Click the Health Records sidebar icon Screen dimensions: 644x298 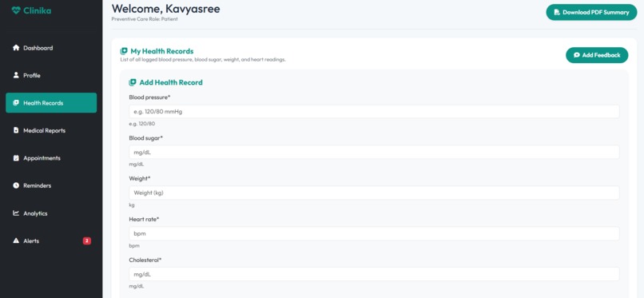coord(16,102)
